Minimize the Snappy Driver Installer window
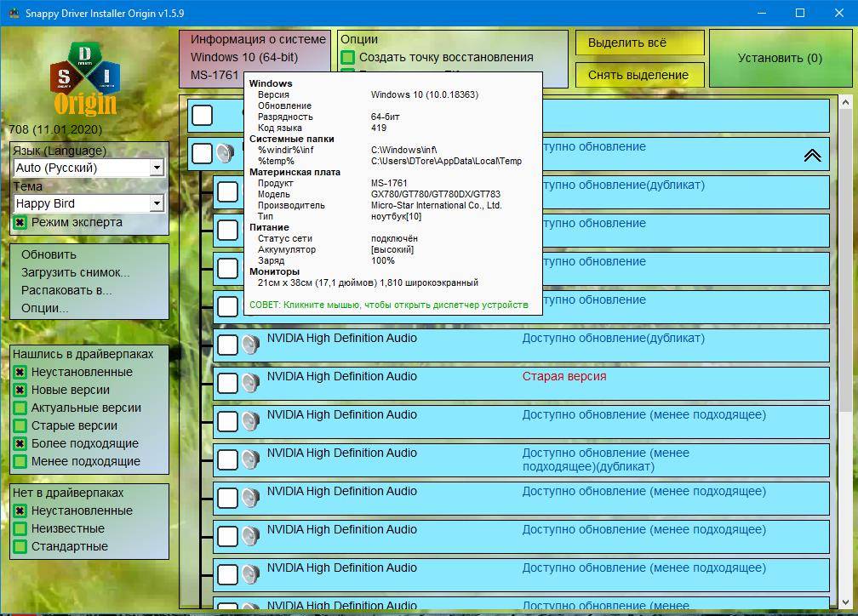 pyautogui.click(x=761, y=13)
